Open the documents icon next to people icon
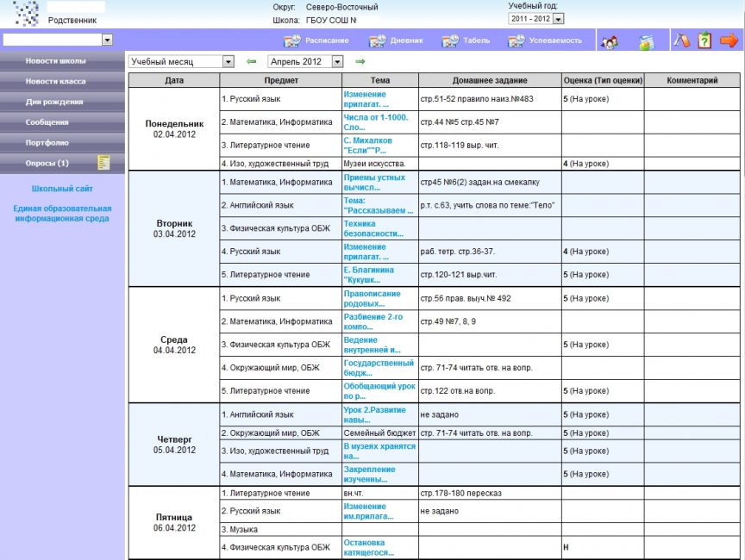The image size is (745, 560). click(x=646, y=41)
